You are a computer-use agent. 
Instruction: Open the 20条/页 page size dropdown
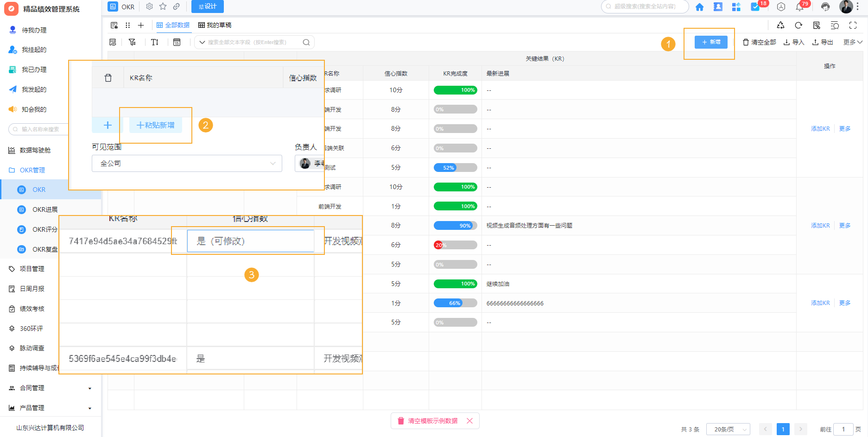pos(728,429)
